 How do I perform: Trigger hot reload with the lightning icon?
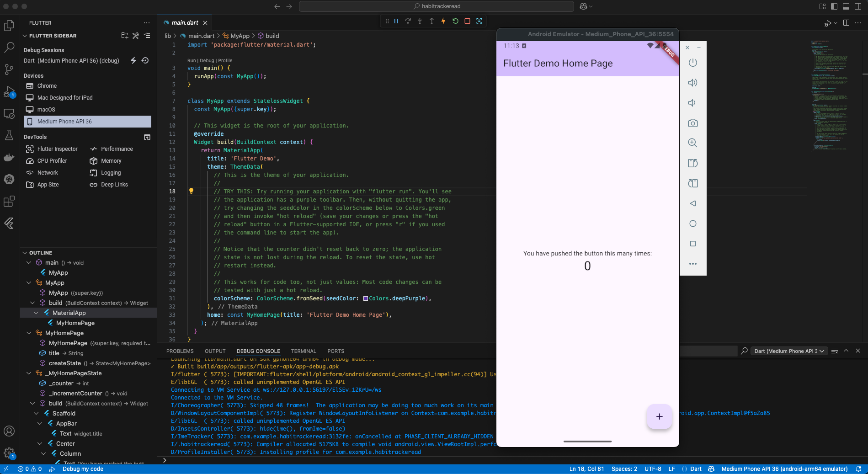[x=443, y=21]
